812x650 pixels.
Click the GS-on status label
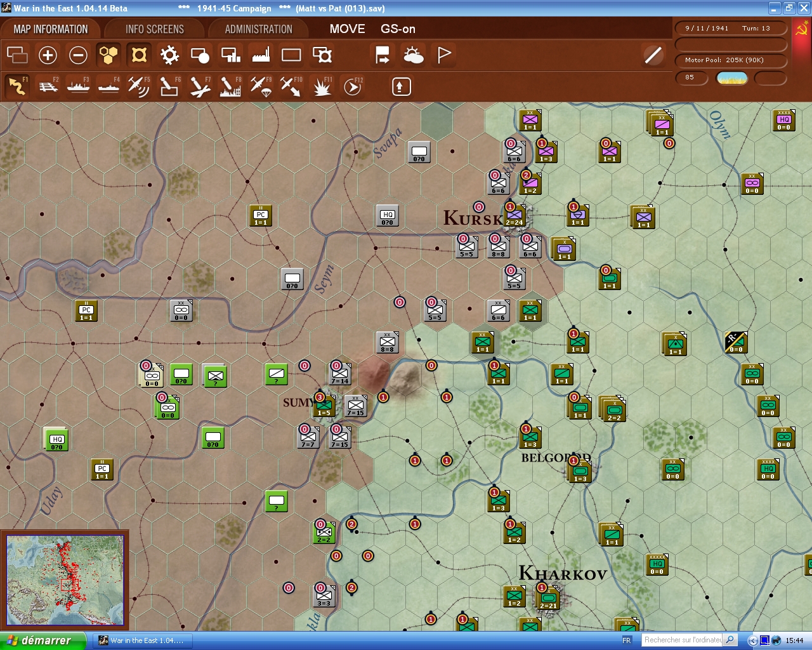pyautogui.click(x=398, y=29)
